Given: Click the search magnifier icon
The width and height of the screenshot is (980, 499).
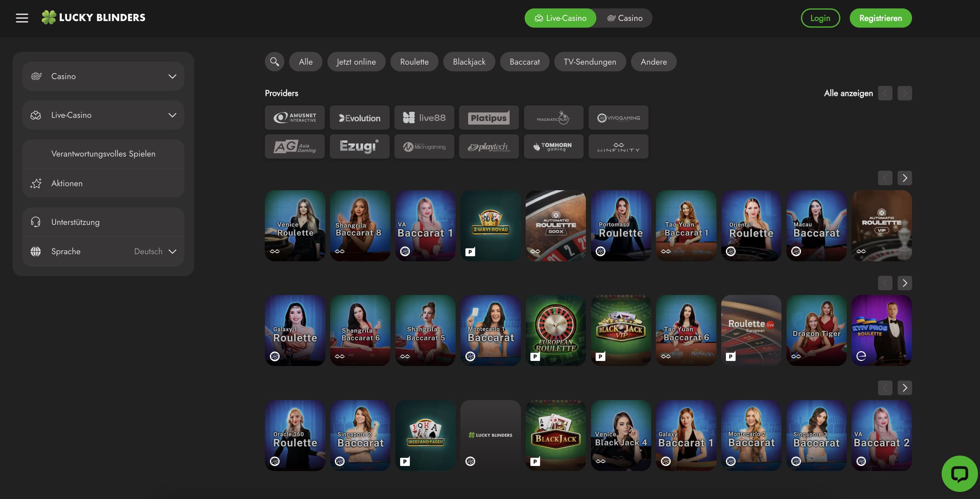Looking at the screenshot, I should point(274,62).
